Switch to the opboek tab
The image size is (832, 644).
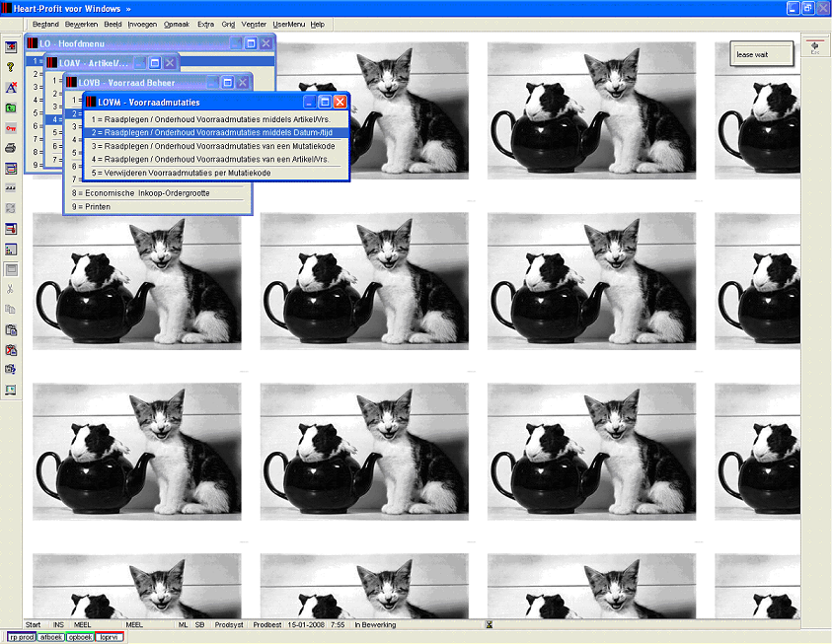pos(80,637)
